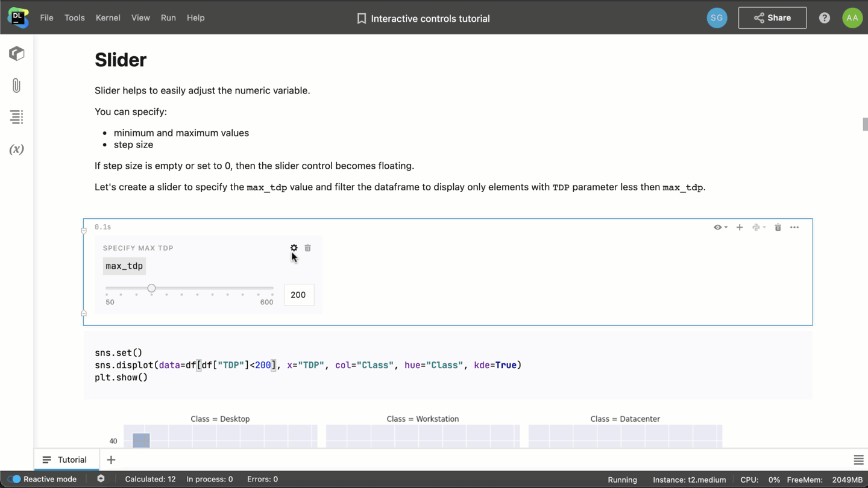The image size is (868, 488).
Task: Click the max_tdp slider handle
Action: click(x=151, y=289)
